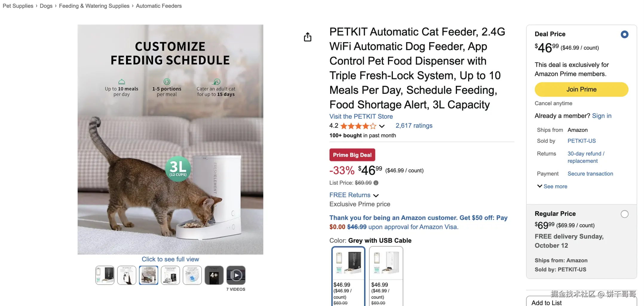The image size is (644, 306).
Task: Play the product video thumbnail
Action: (x=236, y=275)
